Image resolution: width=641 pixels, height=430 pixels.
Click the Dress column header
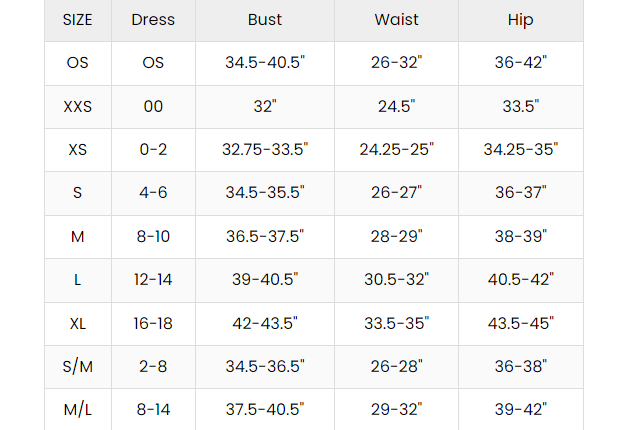click(153, 20)
